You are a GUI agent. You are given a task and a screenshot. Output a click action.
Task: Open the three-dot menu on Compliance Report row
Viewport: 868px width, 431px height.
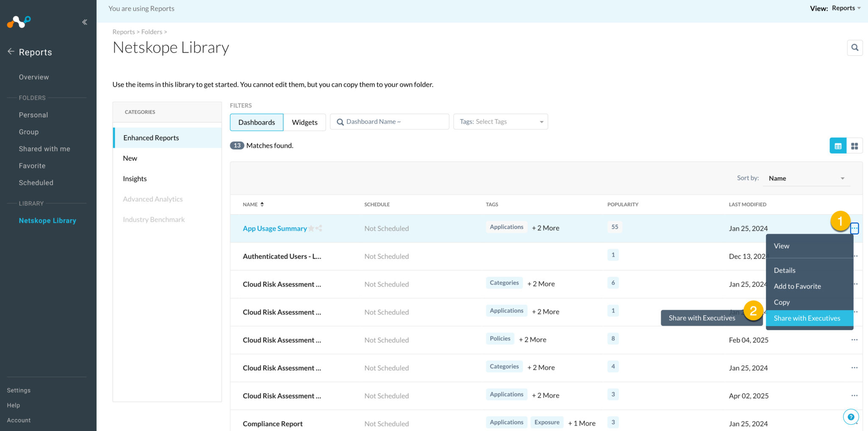(x=855, y=423)
